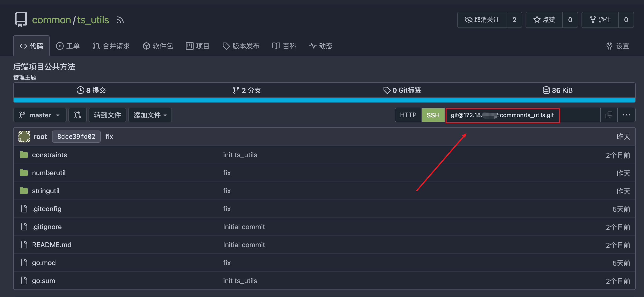Viewport: 644px width, 297px height.
Task: Click the go.sum file icon
Action: 24,280
